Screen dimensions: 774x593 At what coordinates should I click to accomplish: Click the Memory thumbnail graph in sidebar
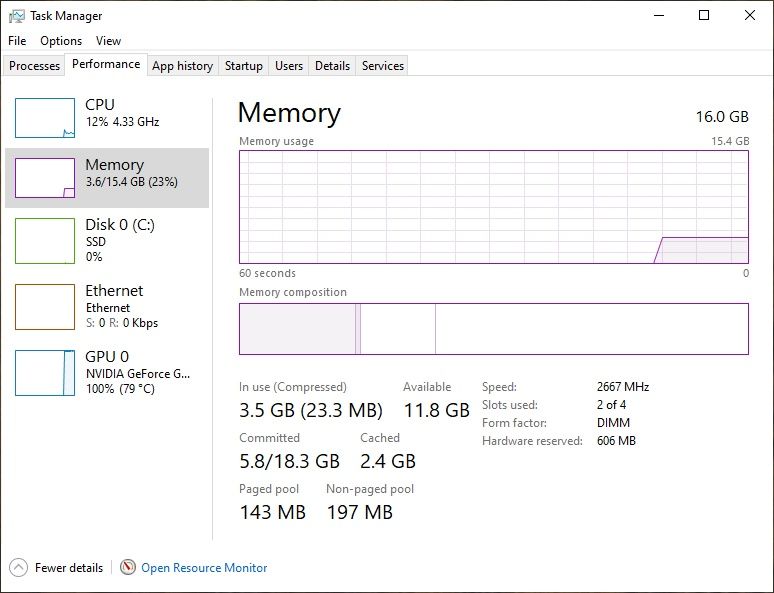tap(44, 178)
